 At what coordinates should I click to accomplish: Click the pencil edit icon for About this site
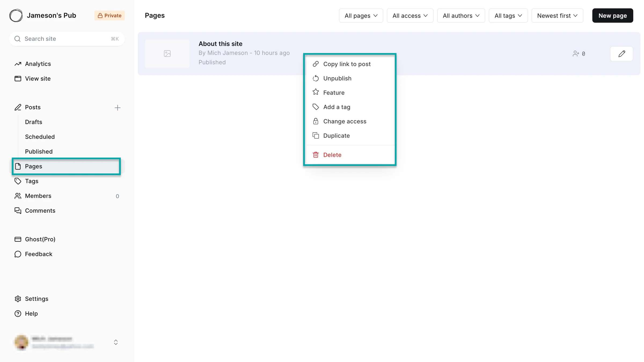point(621,54)
